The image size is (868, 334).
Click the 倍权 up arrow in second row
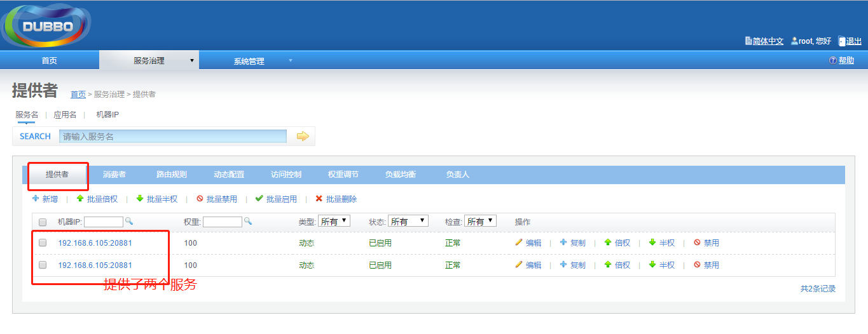[608, 265]
